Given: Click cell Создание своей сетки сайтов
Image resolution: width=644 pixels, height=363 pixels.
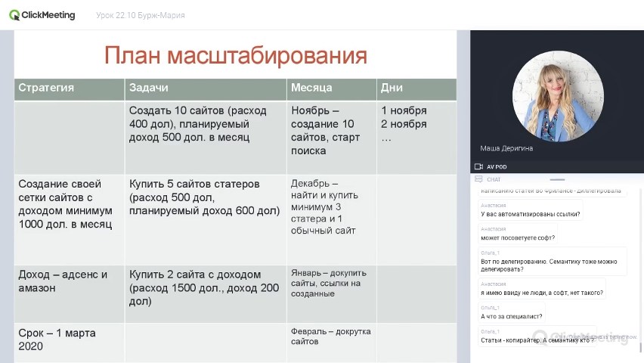Looking at the screenshot, I should [70, 219].
